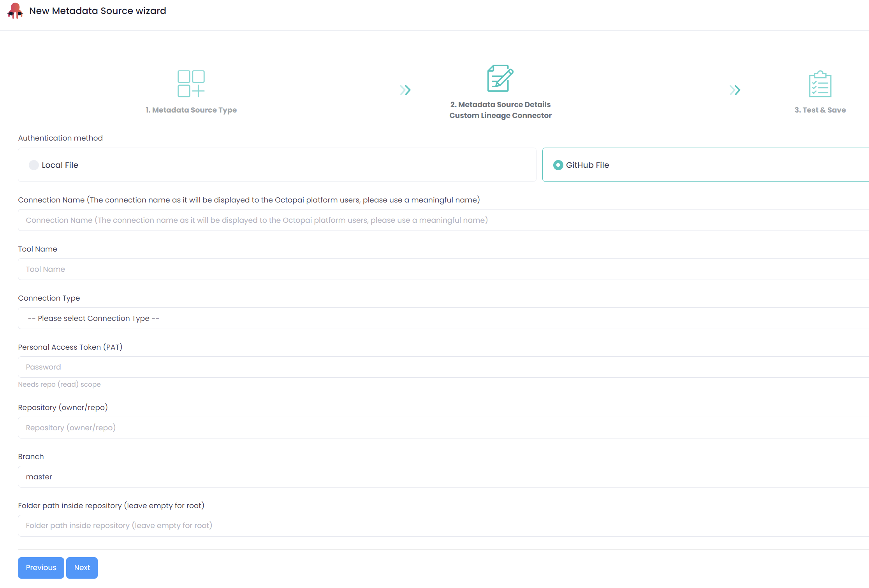869x588 pixels.
Task: Click the 'Tool Name' label above the field
Action: point(37,249)
